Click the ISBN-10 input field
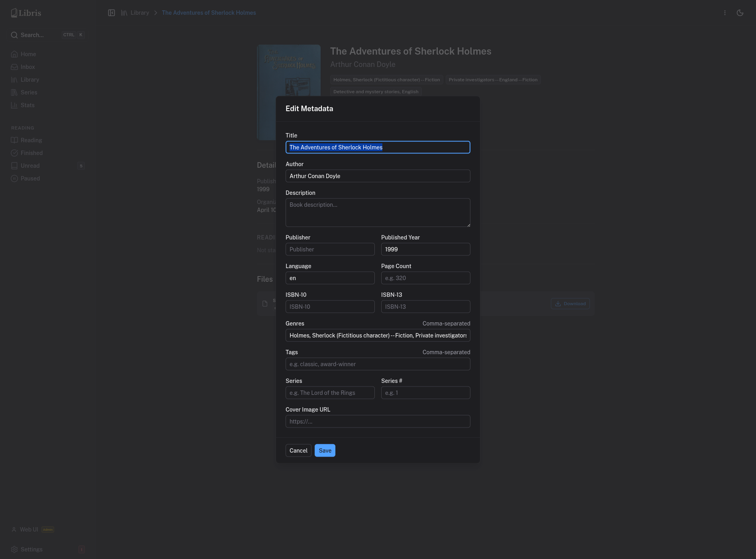Image resolution: width=756 pixels, height=559 pixels. 330,307
